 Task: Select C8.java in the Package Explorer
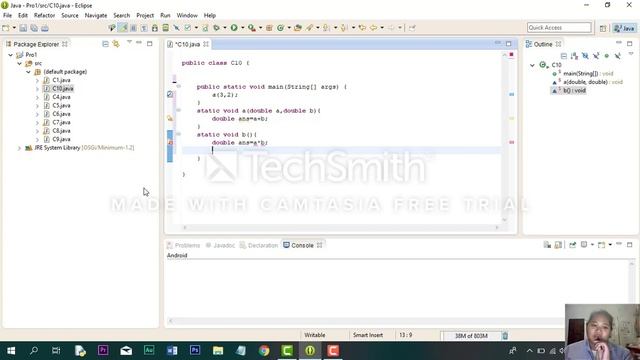61,131
